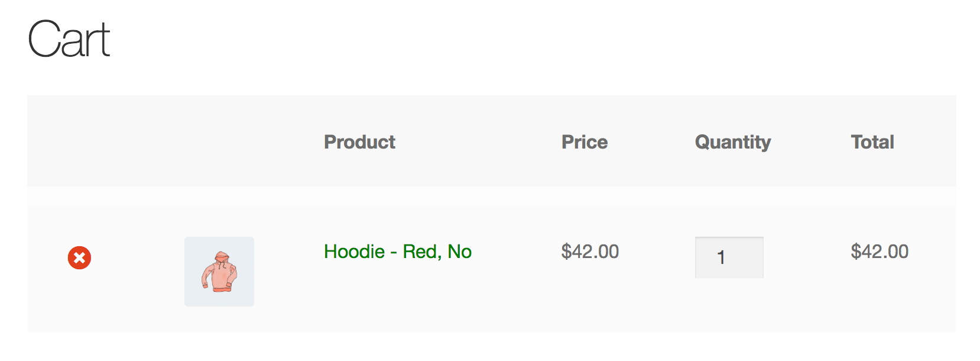
Task: Click the Cart page heading
Action: (69, 39)
